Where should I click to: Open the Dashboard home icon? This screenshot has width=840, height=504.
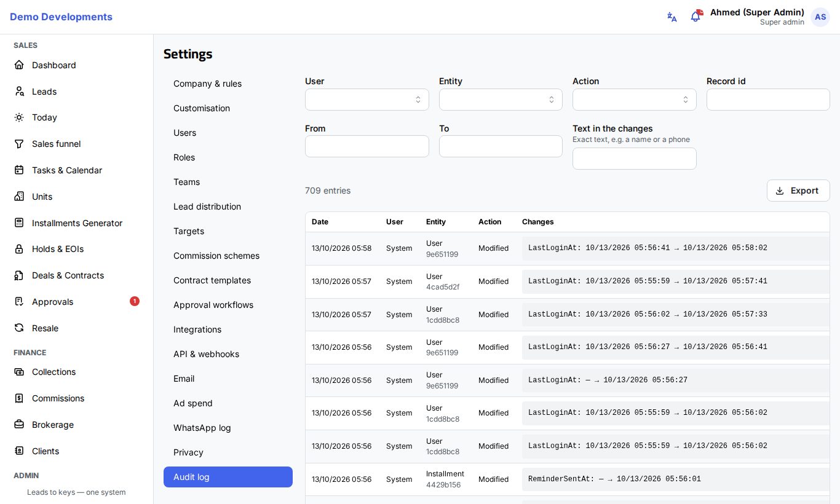19,65
